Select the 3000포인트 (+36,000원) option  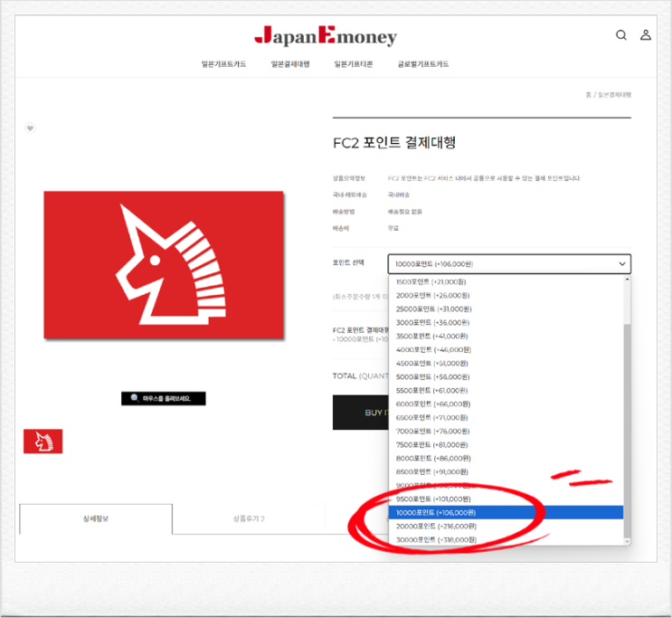click(506, 322)
